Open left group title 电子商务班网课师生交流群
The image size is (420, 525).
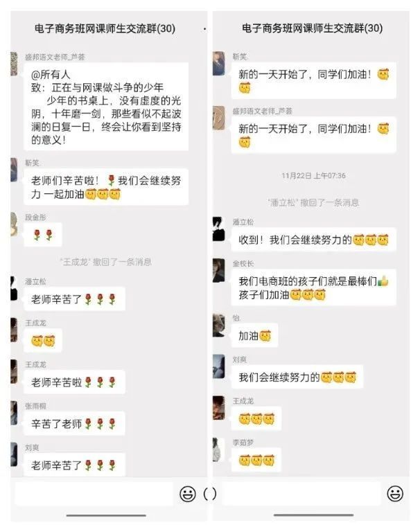pos(105,28)
